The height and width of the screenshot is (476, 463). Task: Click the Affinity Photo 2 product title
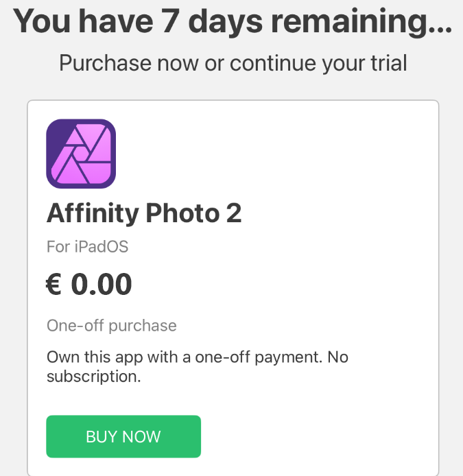[144, 213]
